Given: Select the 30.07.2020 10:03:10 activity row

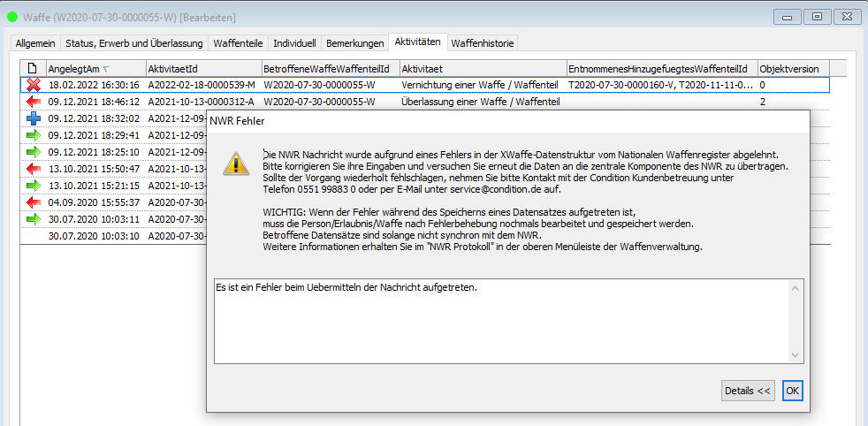Looking at the screenshot, I should click(x=93, y=236).
